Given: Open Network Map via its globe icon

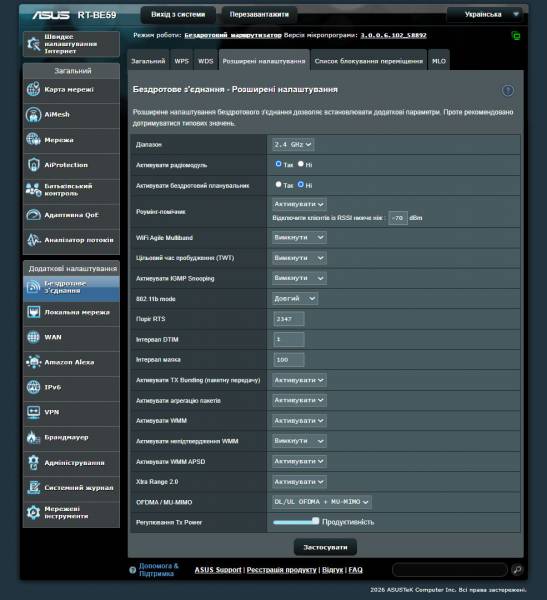Looking at the screenshot, I should [33, 89].
